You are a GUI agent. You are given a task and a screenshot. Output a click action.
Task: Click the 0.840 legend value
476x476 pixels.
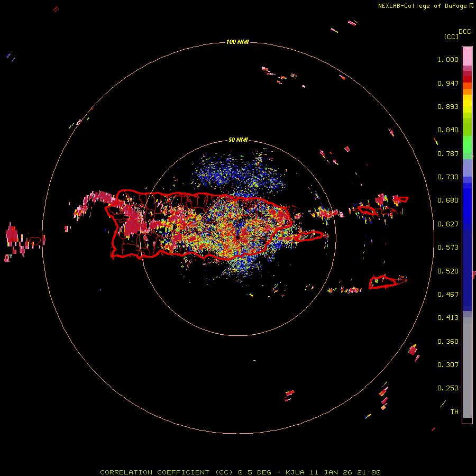click(448, 130)
